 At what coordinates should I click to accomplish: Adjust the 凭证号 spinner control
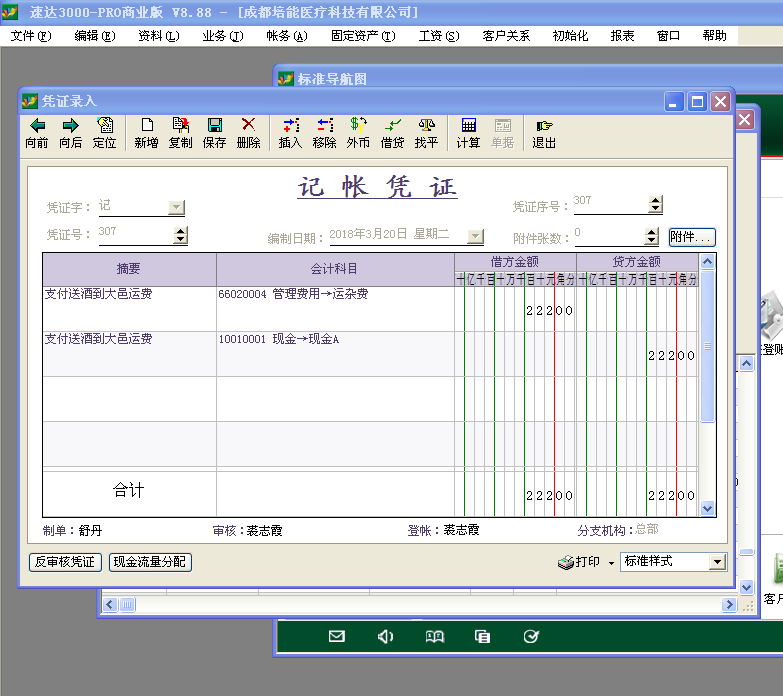coord(180,236)
